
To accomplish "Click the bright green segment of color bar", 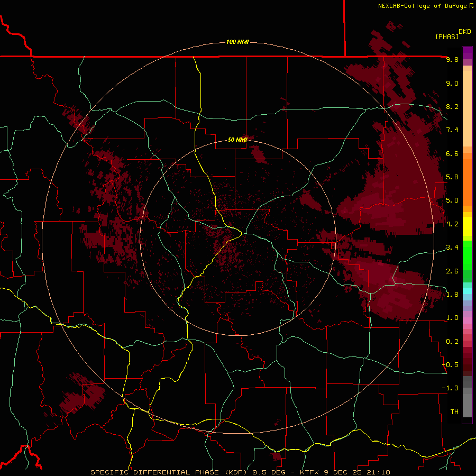I will 467,255.
